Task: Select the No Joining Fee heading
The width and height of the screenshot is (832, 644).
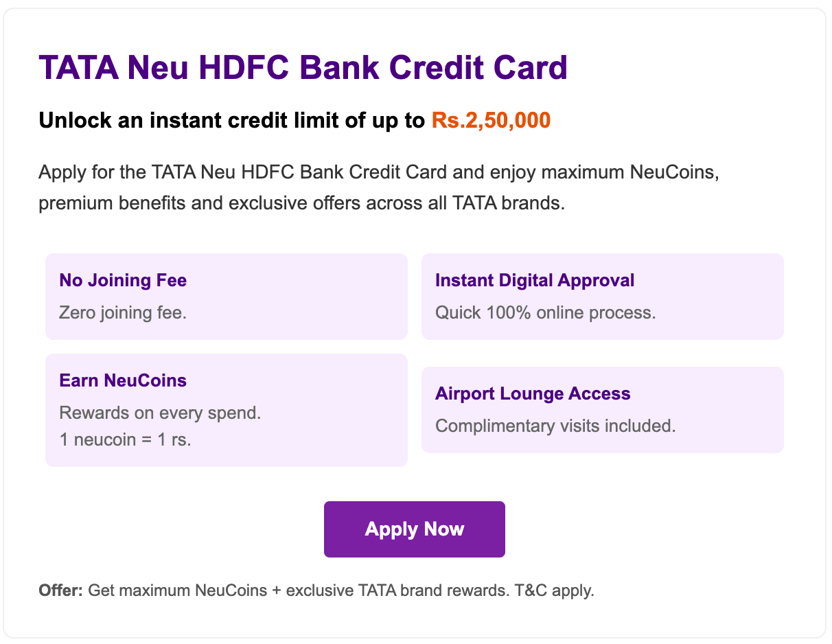Action: pyautogui.click(x=123, y=280)
